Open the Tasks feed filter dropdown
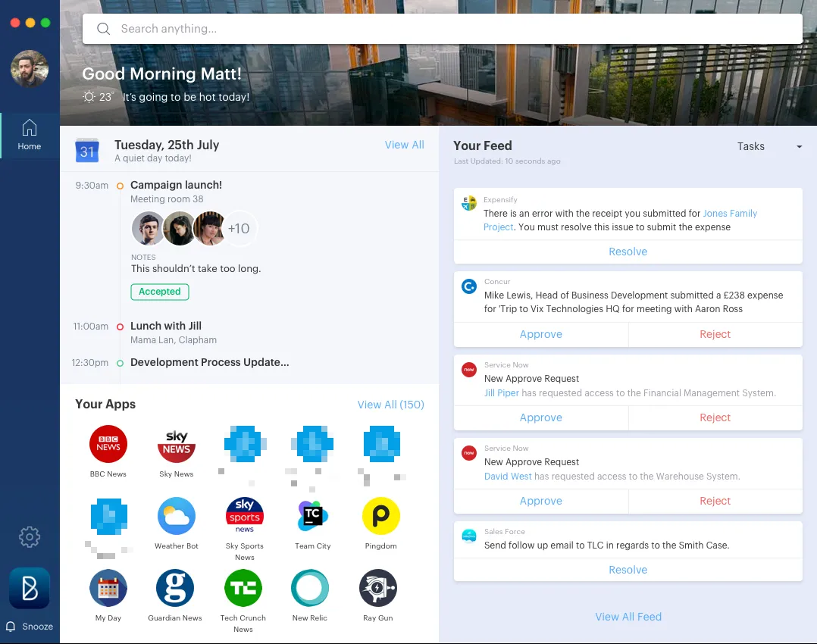The width and height of the screenshot is (817, 644). pyautogui.click(x=768, y=146)
